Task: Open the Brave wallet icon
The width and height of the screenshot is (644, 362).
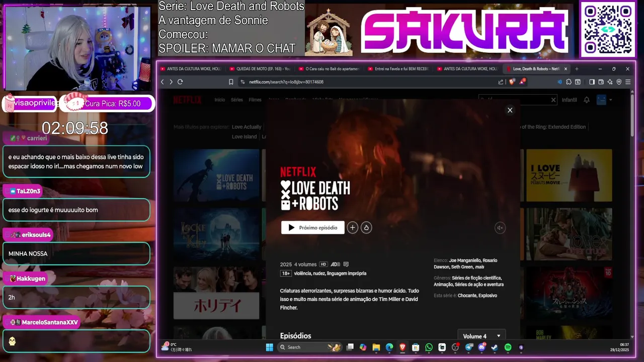Action: (601, 82)
